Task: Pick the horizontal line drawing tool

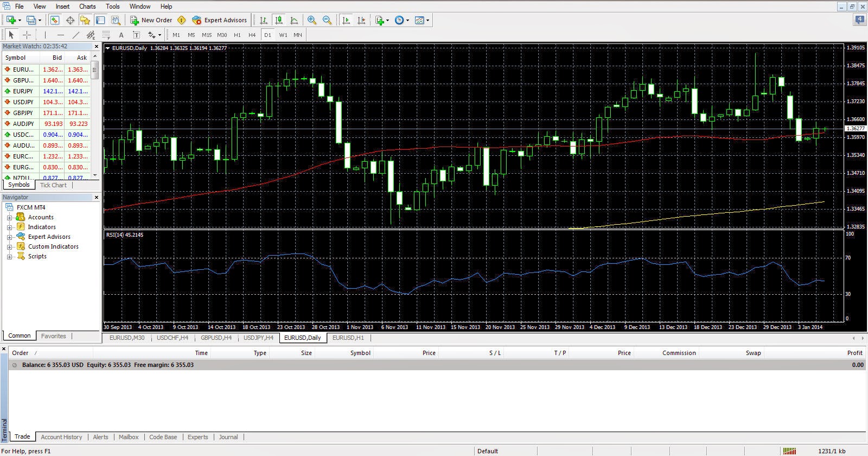Action: pos(60,35)
